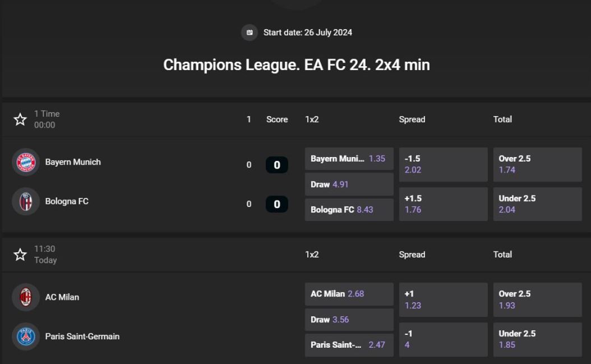Viewport: 591px width, 364px height.
Task: Select Under 2.5 at 1.85 odds
Action: [x=537, y=339]
